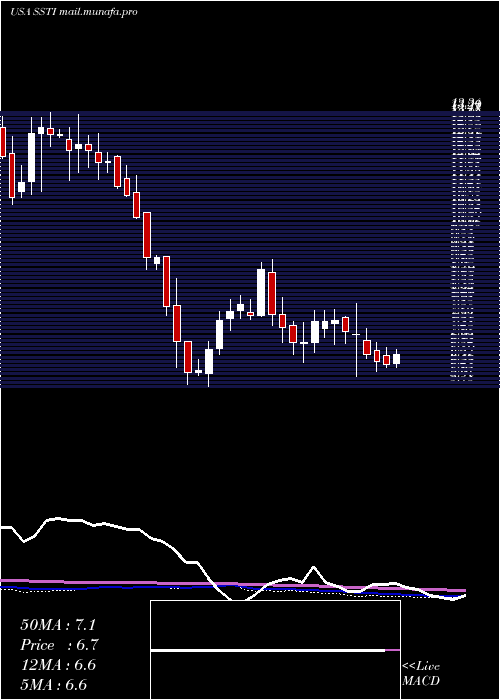Click the "USA SSTI mail.munafa.pro" chart title
Viewport: 500px width, 700px height.
(74, 12)
